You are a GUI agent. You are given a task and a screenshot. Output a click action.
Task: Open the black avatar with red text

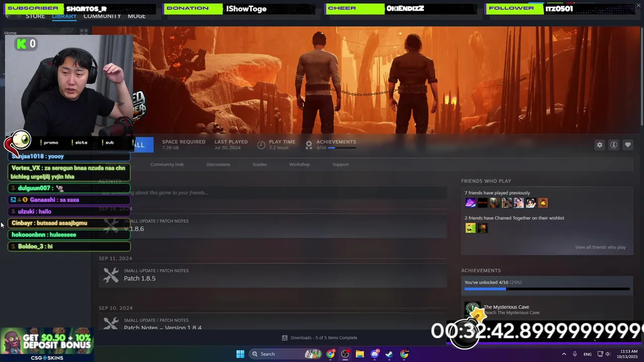click(482, 203)
